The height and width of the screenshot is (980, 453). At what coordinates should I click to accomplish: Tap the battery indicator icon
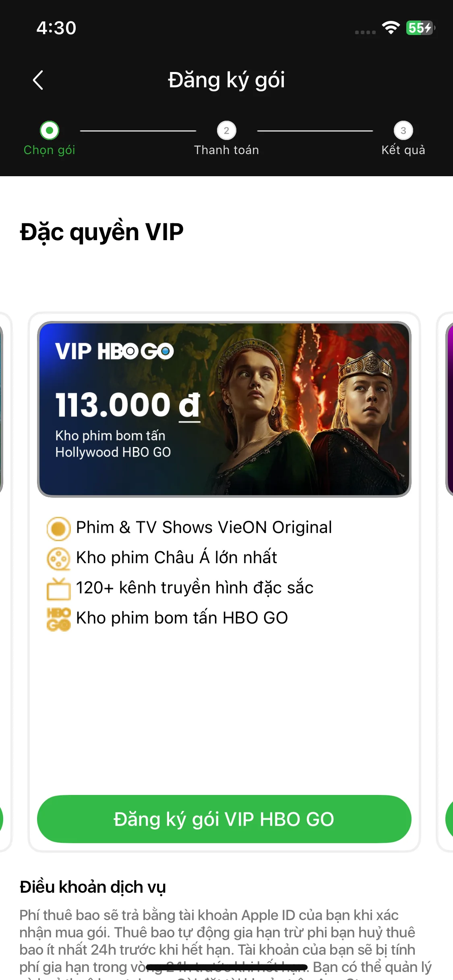tap(420, 28)
